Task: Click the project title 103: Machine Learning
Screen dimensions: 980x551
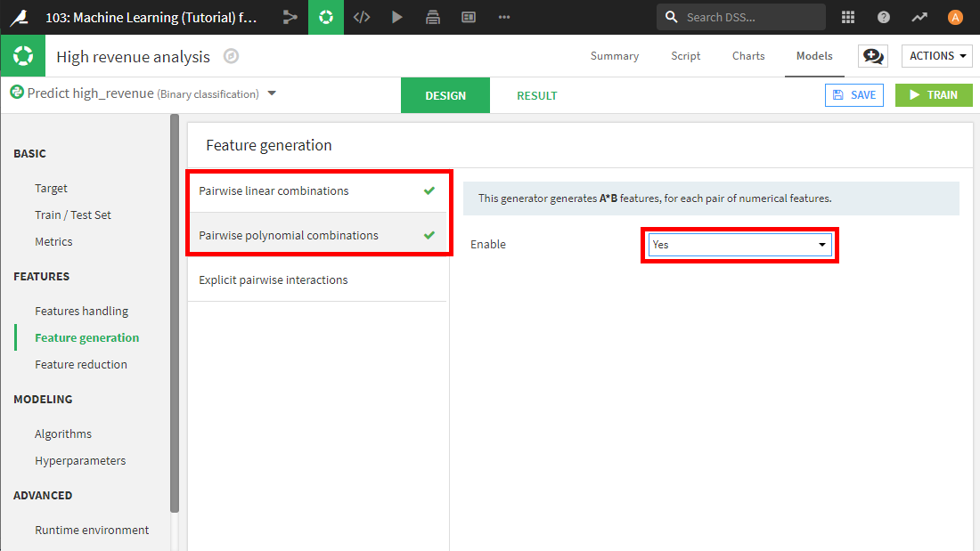Action: click(151, 18)
